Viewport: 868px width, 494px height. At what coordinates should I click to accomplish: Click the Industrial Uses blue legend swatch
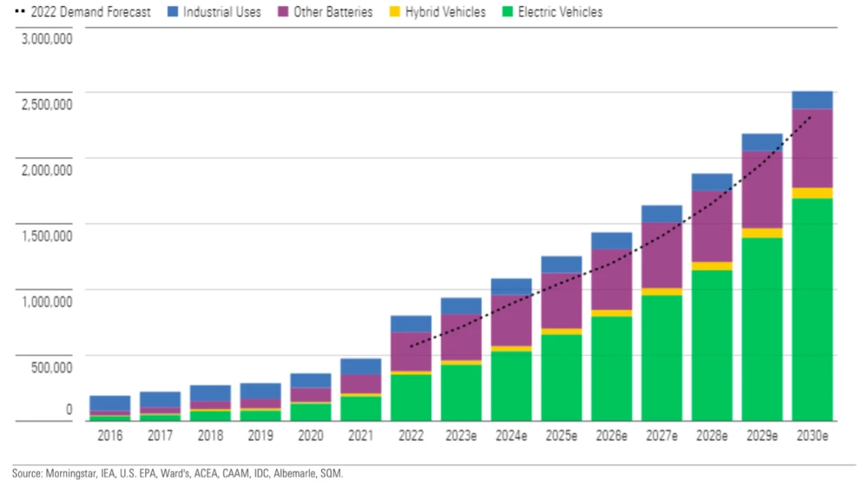[173, 11]
